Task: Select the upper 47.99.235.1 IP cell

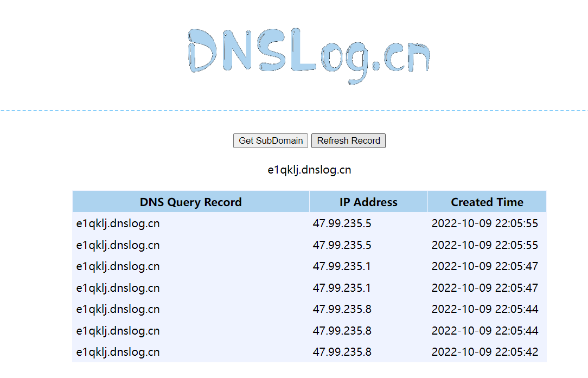Action: point(342,266)
